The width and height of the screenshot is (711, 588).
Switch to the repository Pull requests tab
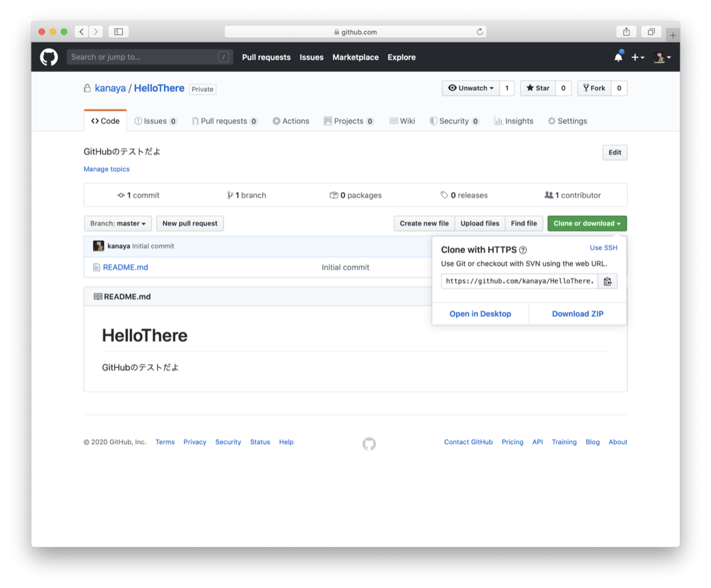pos(225,121)
